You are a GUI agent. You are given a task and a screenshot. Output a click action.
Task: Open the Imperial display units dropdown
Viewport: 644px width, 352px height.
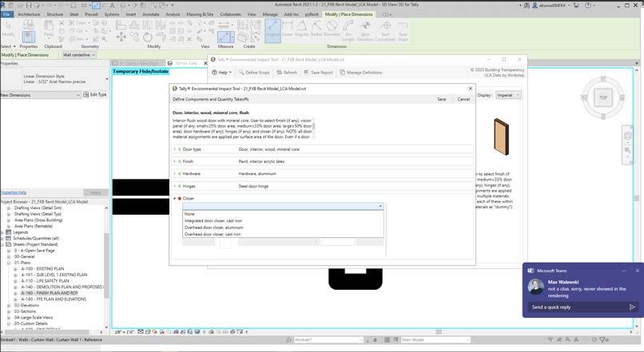508,95
